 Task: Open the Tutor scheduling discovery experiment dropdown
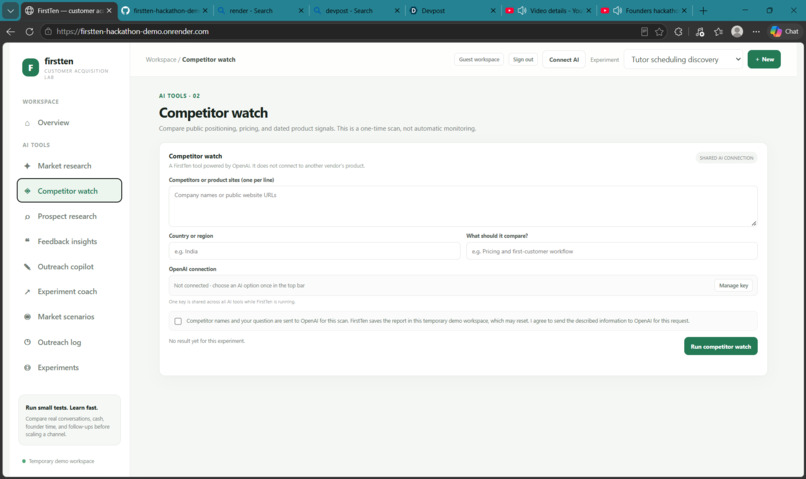686,60
